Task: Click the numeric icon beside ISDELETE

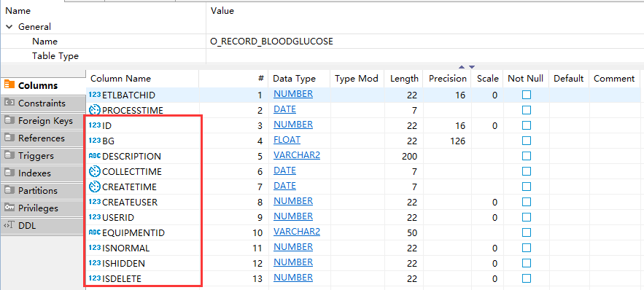Action: click(95, 279)
